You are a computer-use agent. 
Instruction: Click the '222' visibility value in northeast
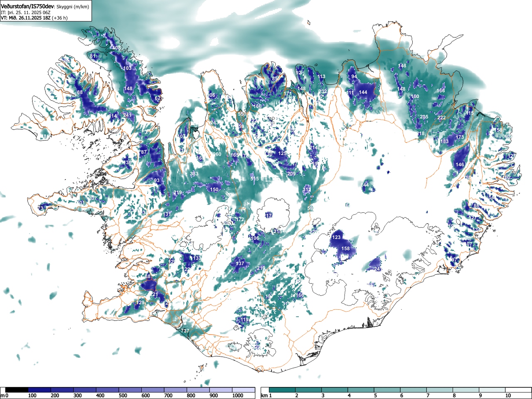click(441, 118)
